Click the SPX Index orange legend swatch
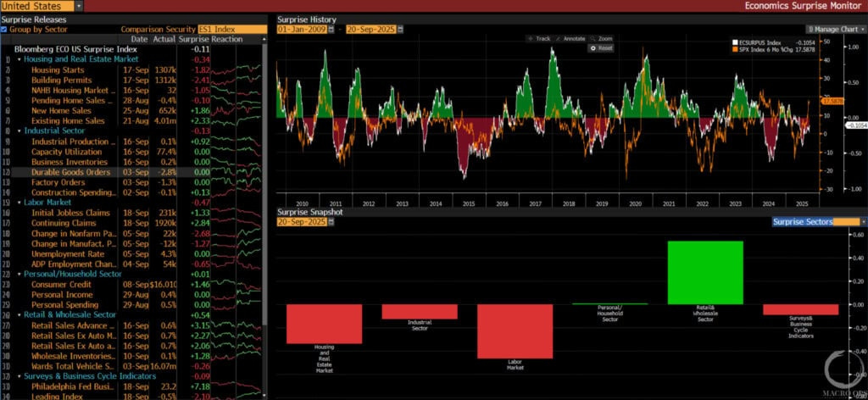Screen dimensions: 868x400 tap(735, 49)
